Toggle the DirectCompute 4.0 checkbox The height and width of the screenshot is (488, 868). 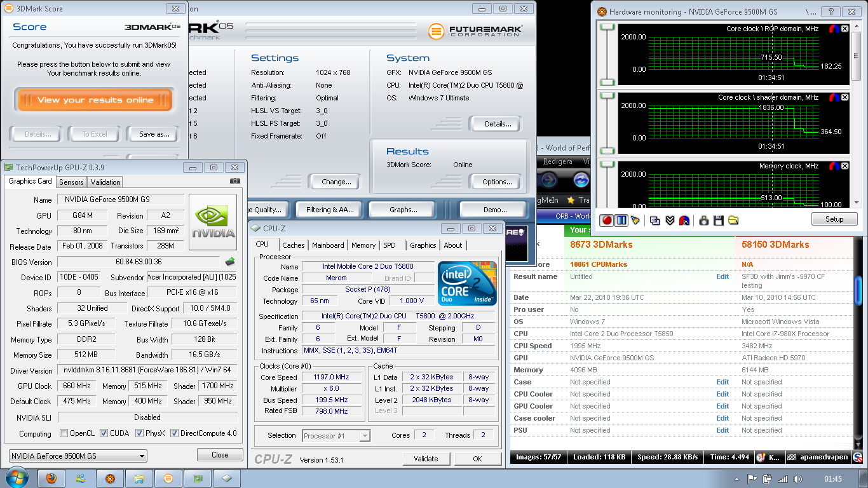[174, 433]
